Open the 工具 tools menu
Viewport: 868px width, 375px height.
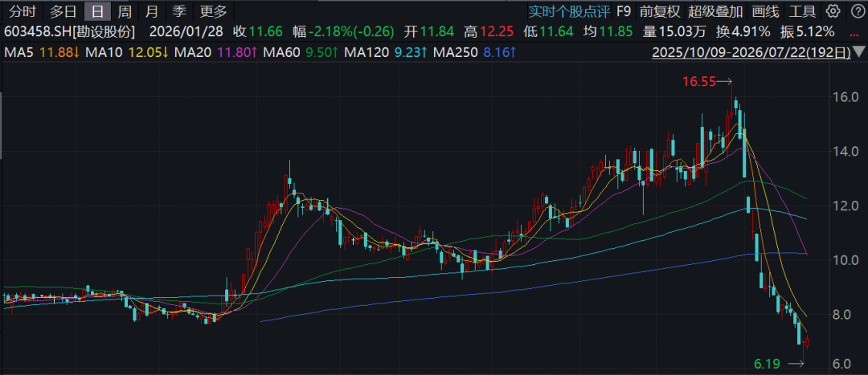point(802,10)
